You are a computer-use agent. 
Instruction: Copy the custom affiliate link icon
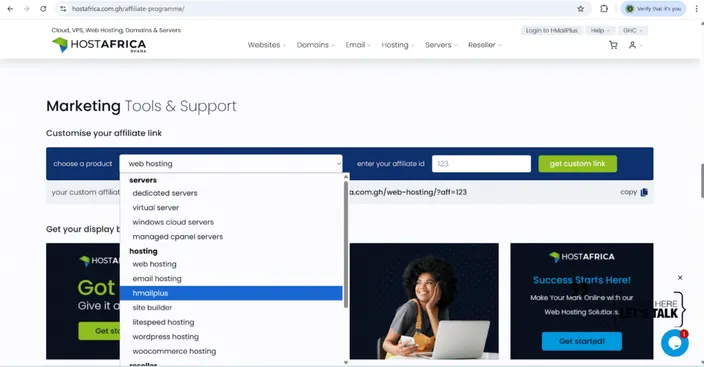(644, 192)
